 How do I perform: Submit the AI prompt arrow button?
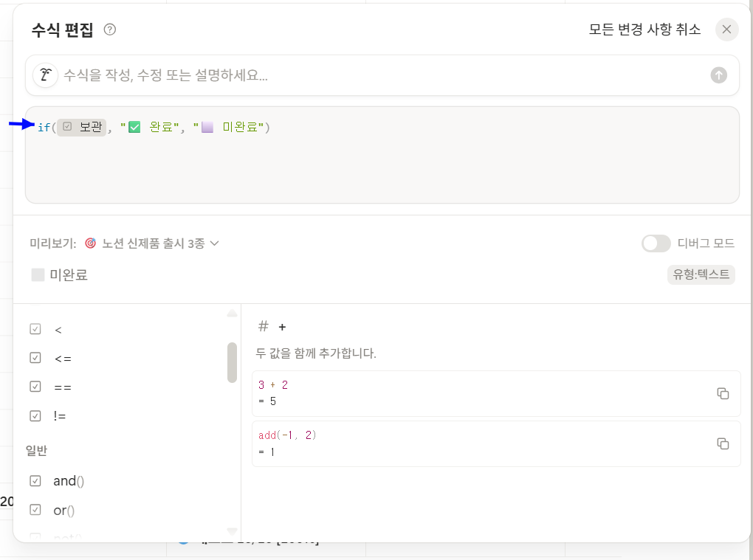(x=718, y=75)
